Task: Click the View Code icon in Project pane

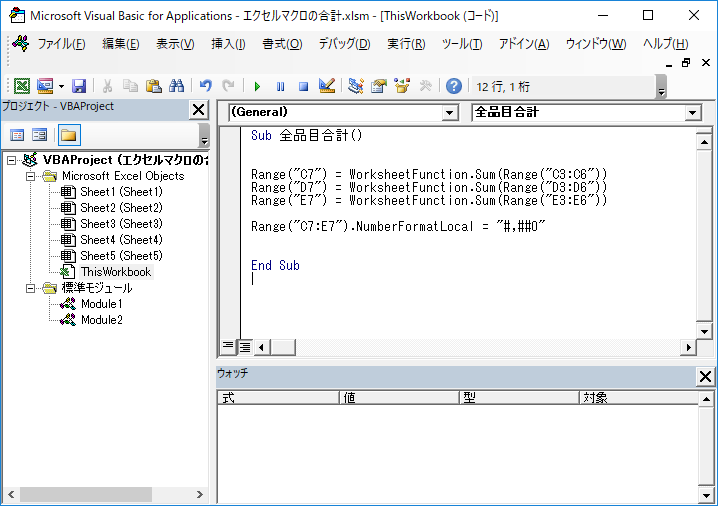Action: [x=17, y=135]
